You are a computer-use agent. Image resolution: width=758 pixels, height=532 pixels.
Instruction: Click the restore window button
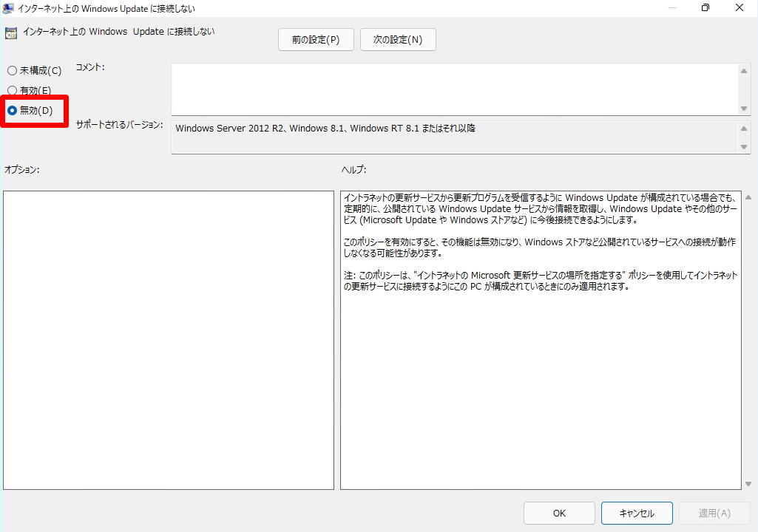705,7
